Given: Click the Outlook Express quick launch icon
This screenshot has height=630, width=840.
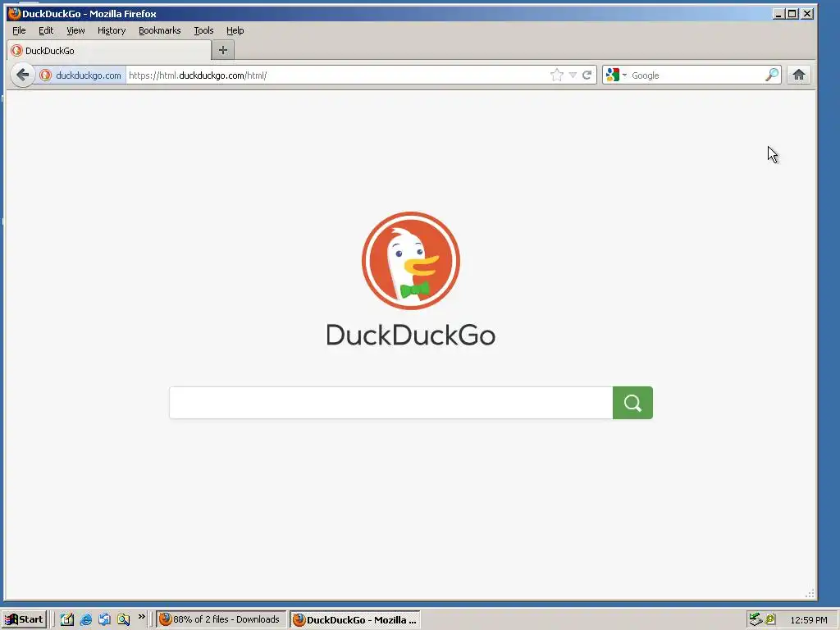Looking at the screenshot, I should coord(104,619).
